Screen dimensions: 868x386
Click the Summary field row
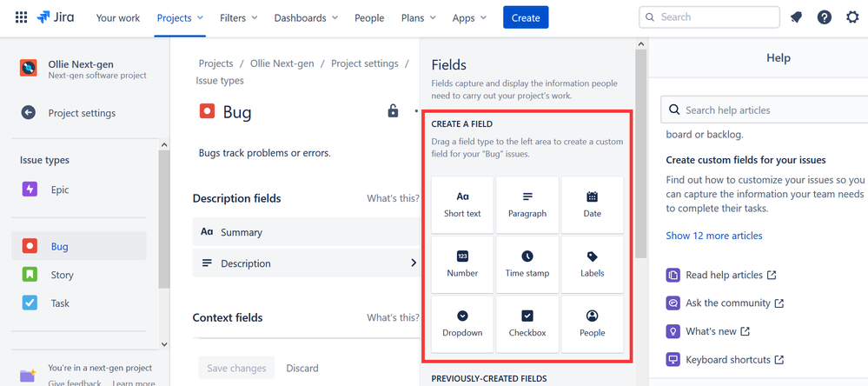click(306, 231)
